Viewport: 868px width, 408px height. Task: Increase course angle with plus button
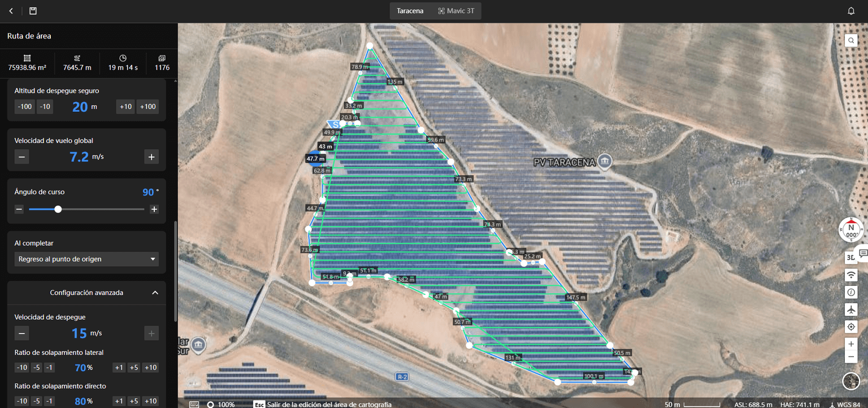click(x=154, y=209)
